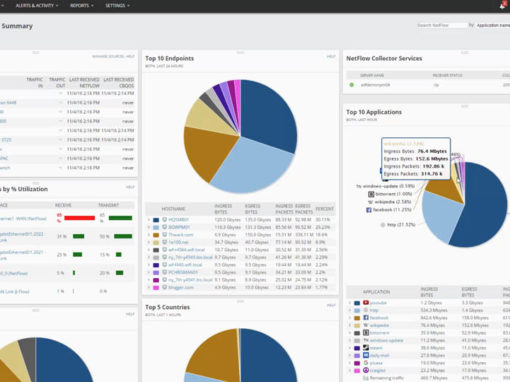510x382 pixels.
Task: Open the Alerts & Activity menu
Action: 37,6
